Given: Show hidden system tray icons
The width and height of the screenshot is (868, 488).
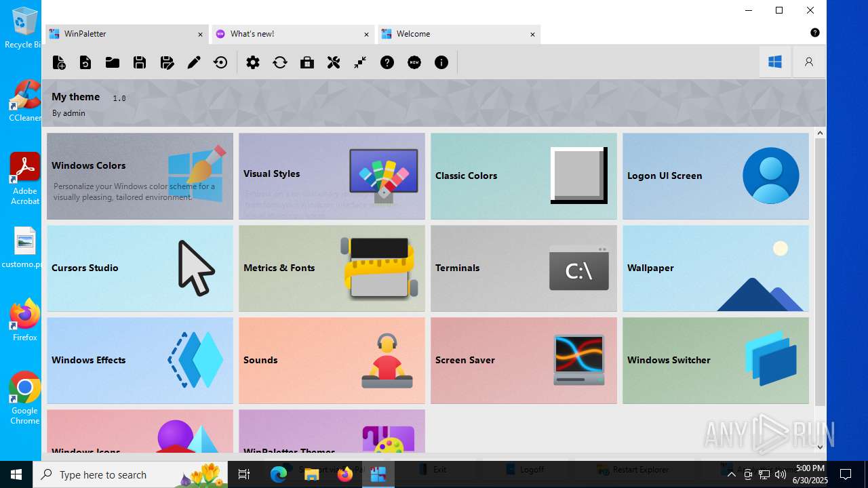Looking at the screenshot, I should (731, 474).
